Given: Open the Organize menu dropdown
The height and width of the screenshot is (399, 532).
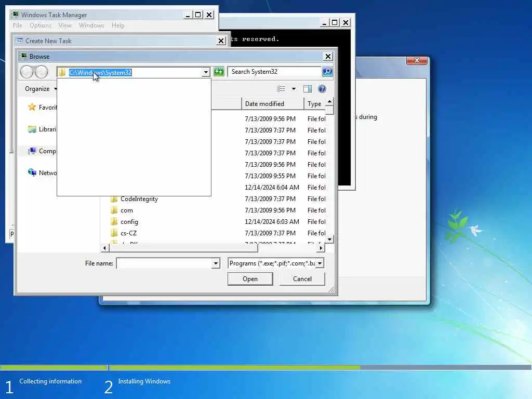Looking at the screenshot, I should (x=41, y=89).
